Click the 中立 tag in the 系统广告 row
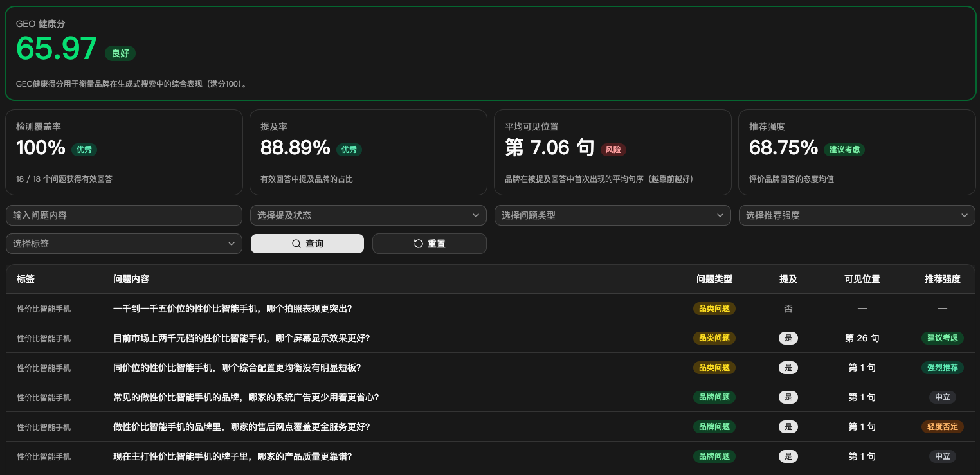980x475 pixels. (943, 397)
